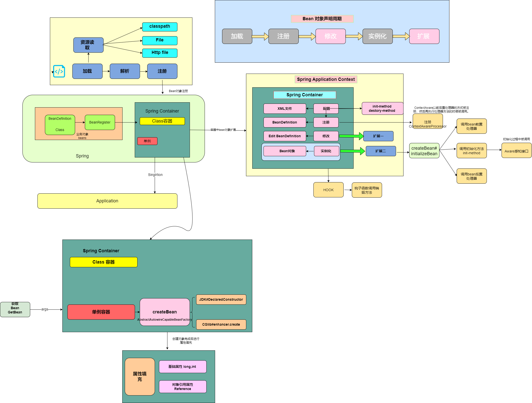Screen dimensions: 532x403
Task: Select the 基础属性 long,int box
Action: pyautogui.click(x=183, y=367)
